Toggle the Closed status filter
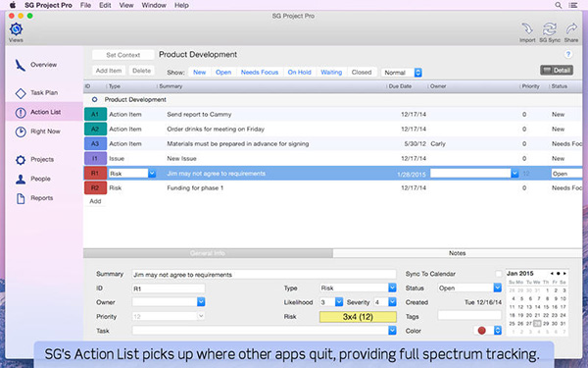The height and width of the screenshot is (368, 588). click(362, 72)
